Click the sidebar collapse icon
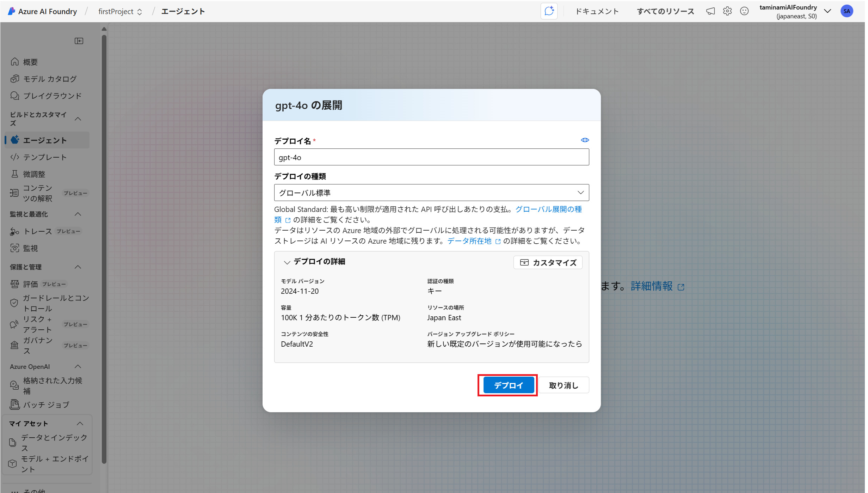 tap(79, 41)
